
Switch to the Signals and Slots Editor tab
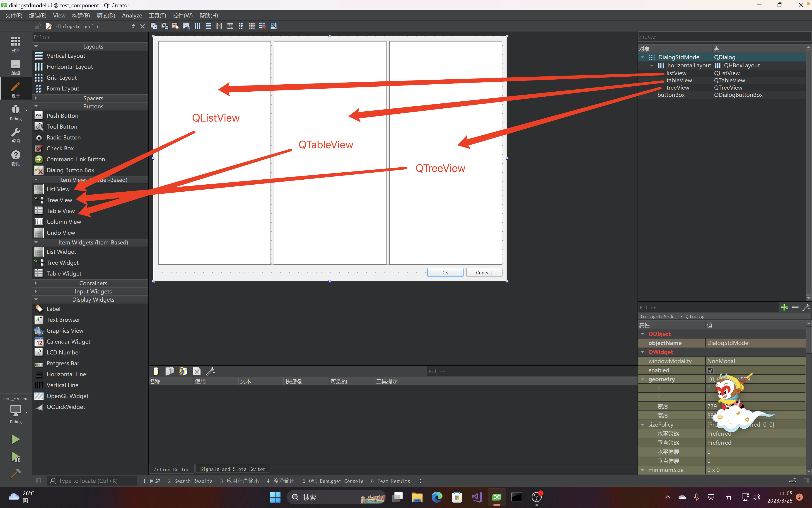point(232,469)
